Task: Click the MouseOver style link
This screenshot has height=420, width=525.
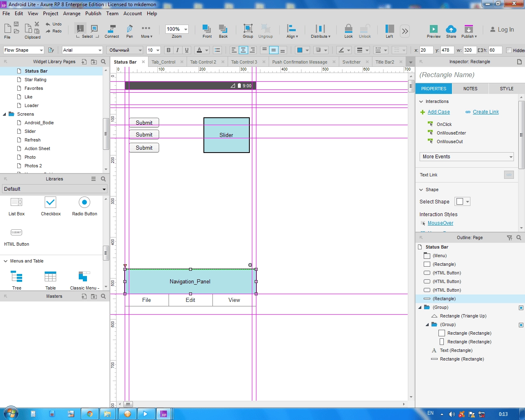Action: coord(440,223)
